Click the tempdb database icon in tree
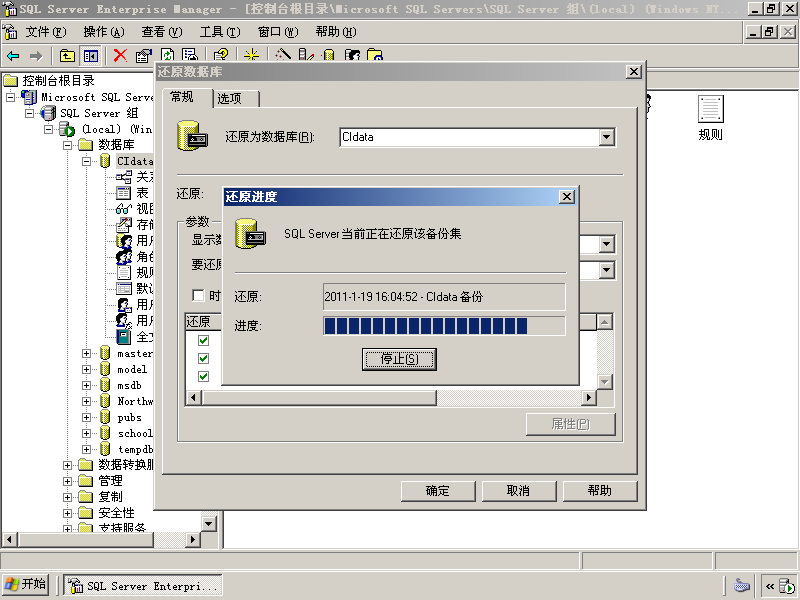Screen dimensions: 800x600 pyautogui.click(x=105, y=449)
